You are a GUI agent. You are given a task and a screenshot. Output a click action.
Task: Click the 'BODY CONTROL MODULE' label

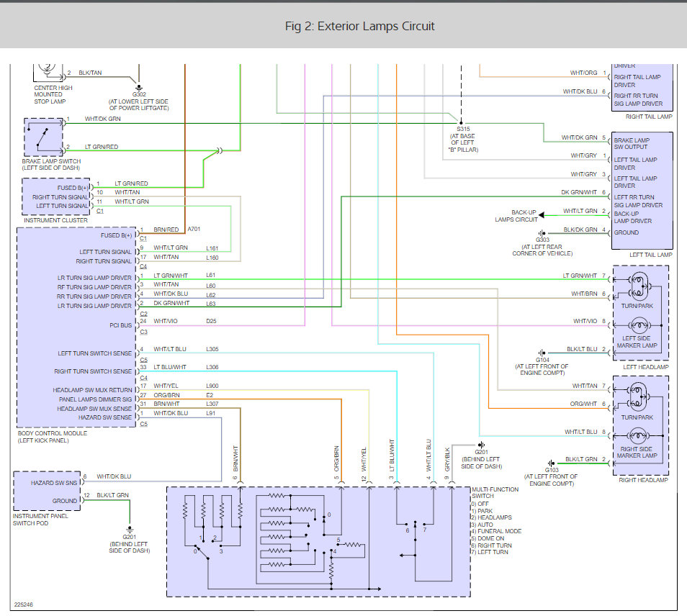tap(53, 433)
